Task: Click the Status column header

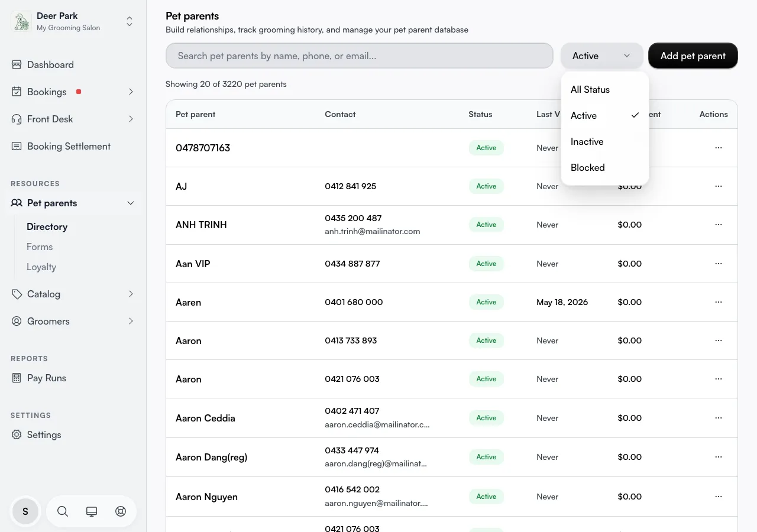Action: click(480, 114)
